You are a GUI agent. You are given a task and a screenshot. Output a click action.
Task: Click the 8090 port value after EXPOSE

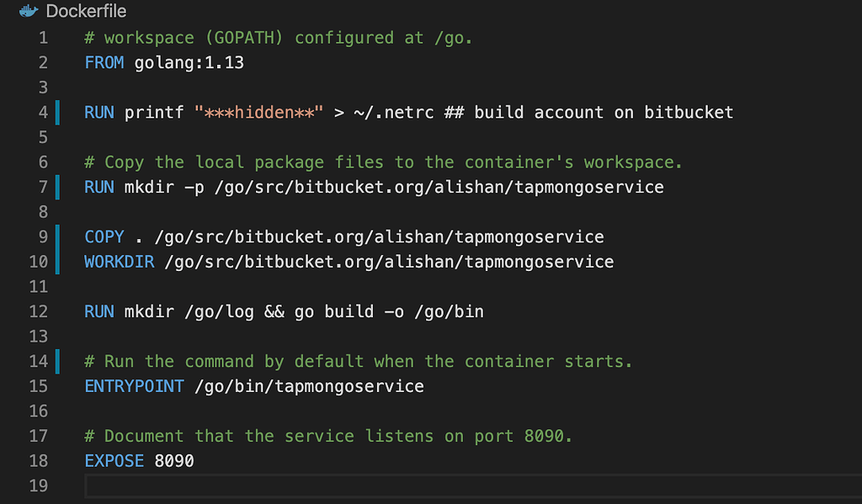174,460
